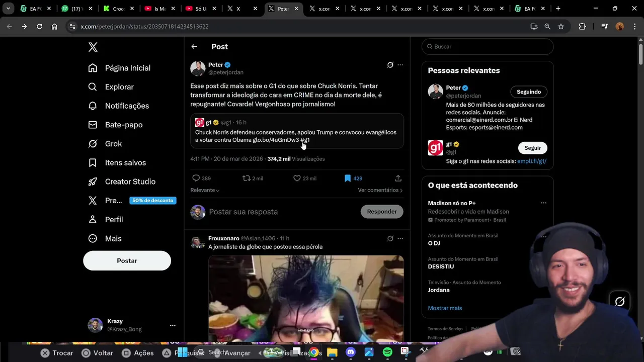
Task: Like the post with 23 mil likes
Action: click(304, 178)
